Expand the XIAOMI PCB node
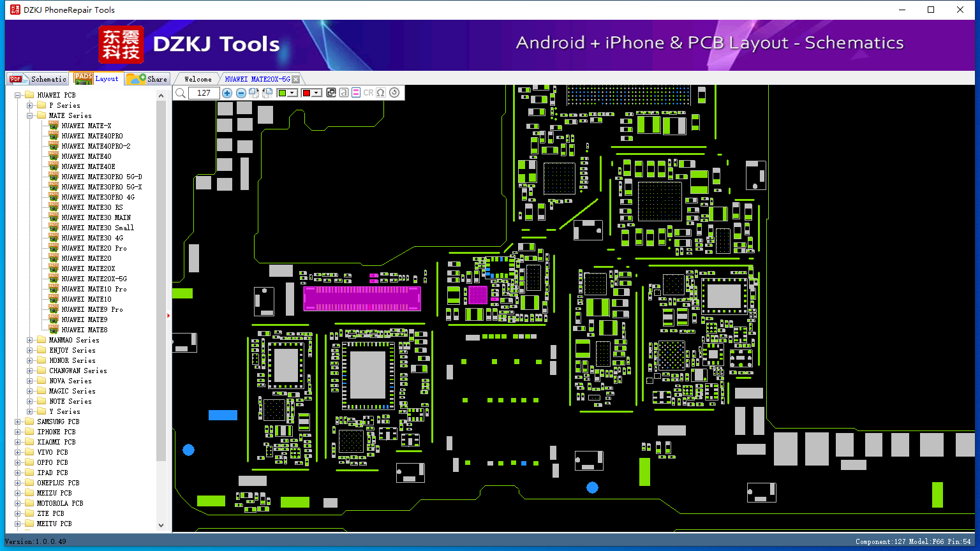This screenshot has height=551, width=980. point(18,442)
